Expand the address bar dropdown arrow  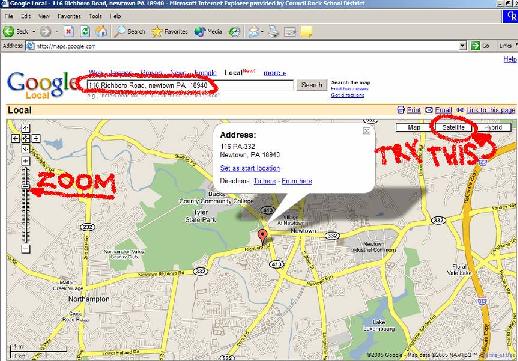pos(462,46)
